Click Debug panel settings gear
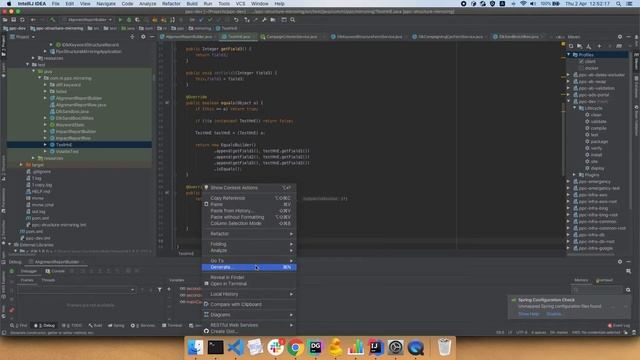 (x=620, y=262)
